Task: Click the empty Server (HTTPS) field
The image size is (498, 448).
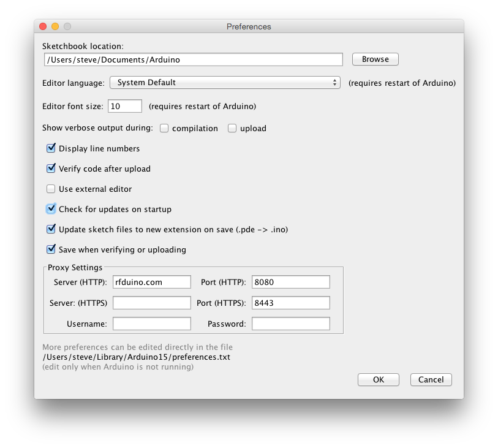Action: (151, 303)
